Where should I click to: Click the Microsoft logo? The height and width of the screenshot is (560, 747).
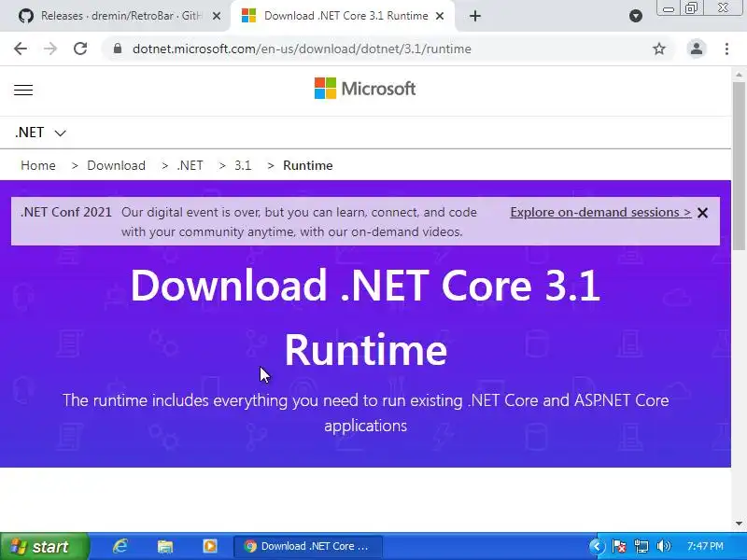tap(365, 89)
